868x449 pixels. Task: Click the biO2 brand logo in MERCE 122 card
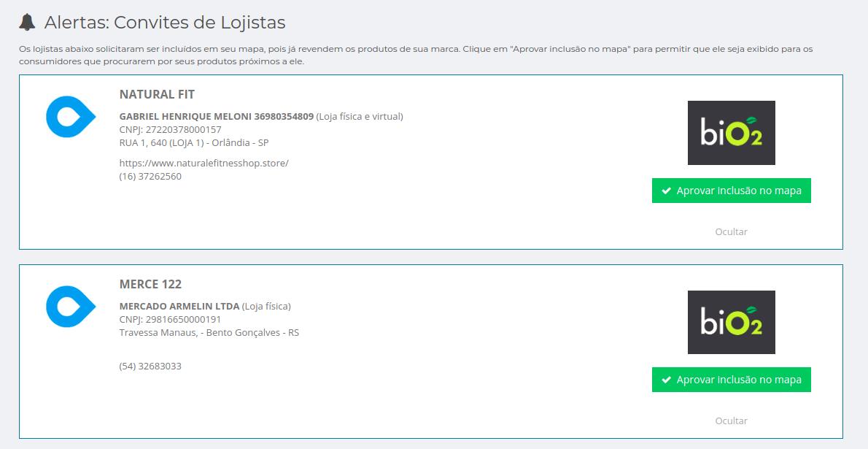(731, 322)
